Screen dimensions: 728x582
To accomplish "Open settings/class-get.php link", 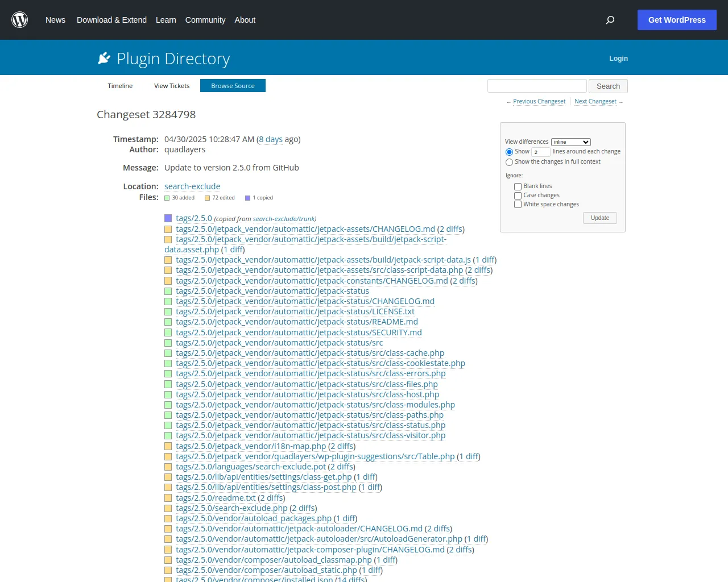I will click(x=264, y=477).
